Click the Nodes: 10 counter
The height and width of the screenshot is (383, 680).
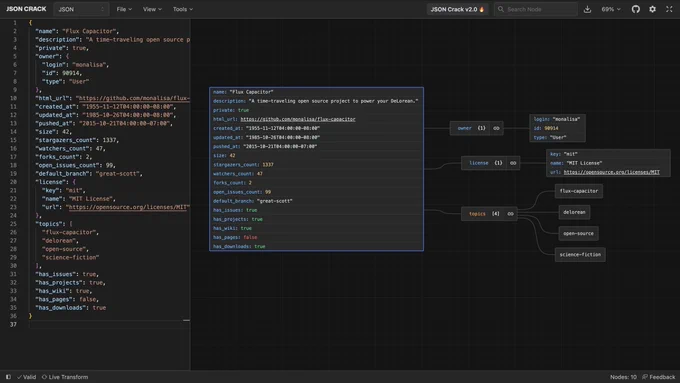tap(623, 377)
